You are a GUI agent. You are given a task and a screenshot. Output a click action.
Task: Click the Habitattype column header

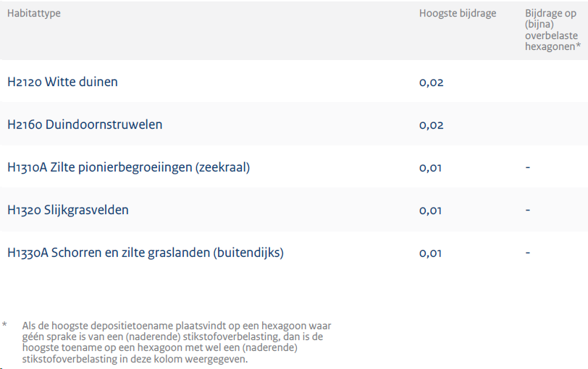(34, 14)
